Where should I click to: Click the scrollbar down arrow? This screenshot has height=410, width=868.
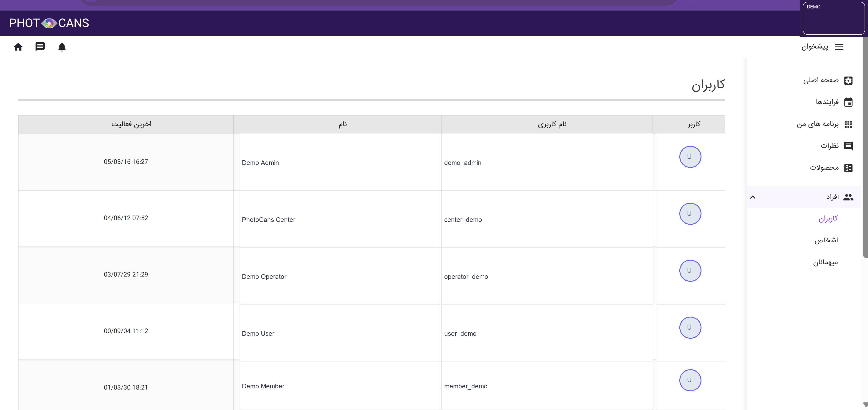point(865,405)
